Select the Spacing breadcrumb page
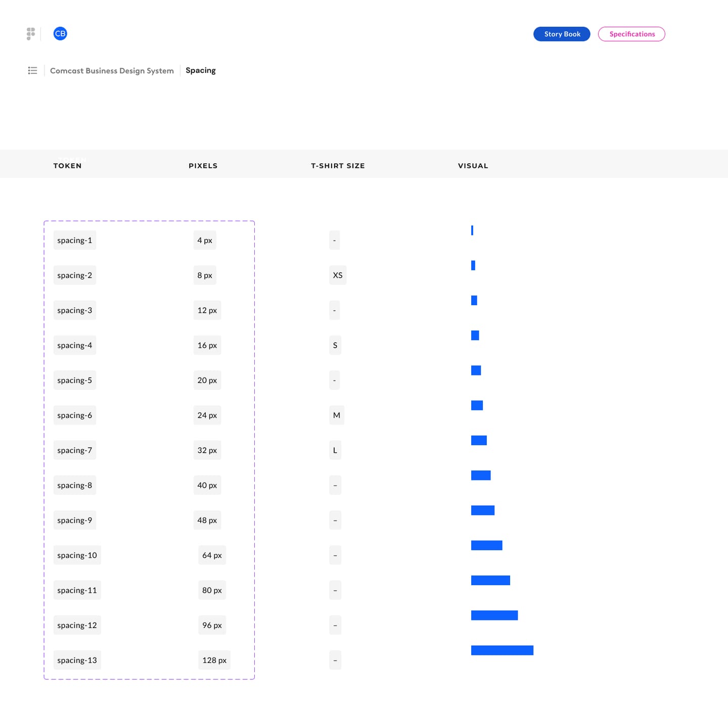The width and height of the screenshot is (728, 714). tap(201, 70)
